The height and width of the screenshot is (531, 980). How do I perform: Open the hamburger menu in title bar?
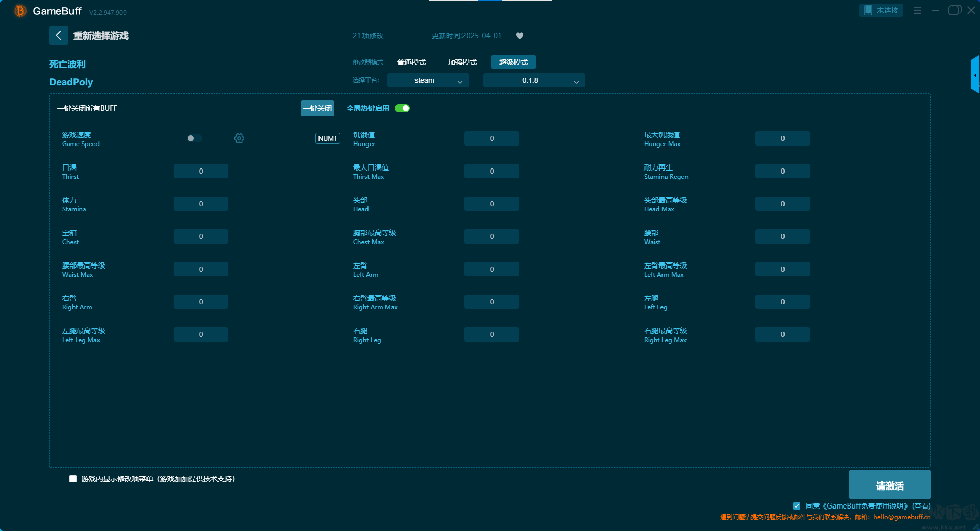tap(917, 10)
